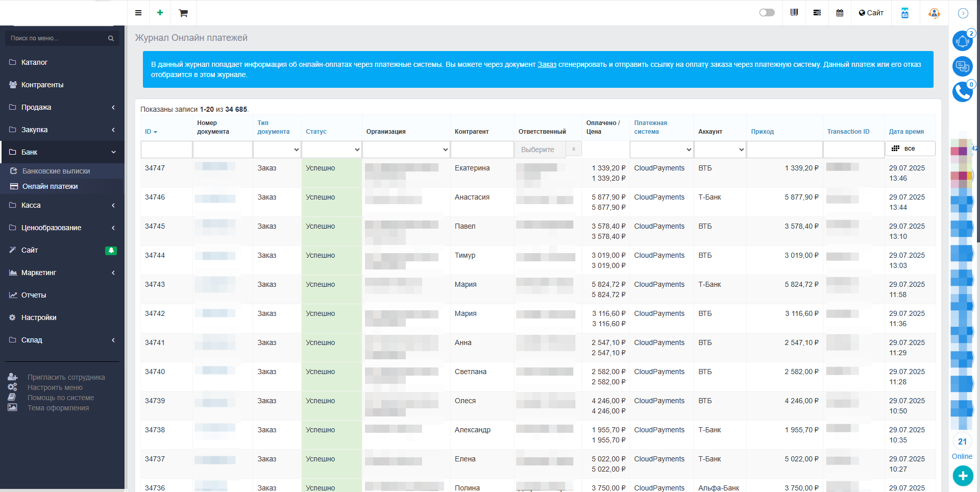980x492 pixels.
Task: Open the notifications bell with badge 2
Action: [x=963, y=41]
